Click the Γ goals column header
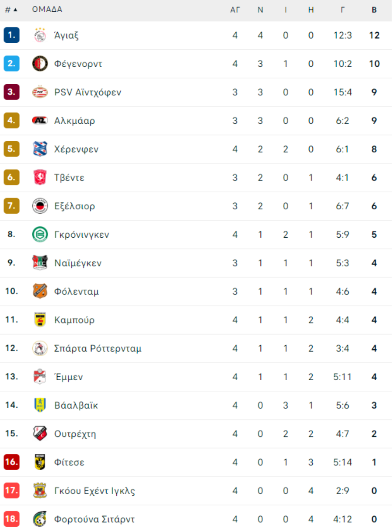 point(343,10)
